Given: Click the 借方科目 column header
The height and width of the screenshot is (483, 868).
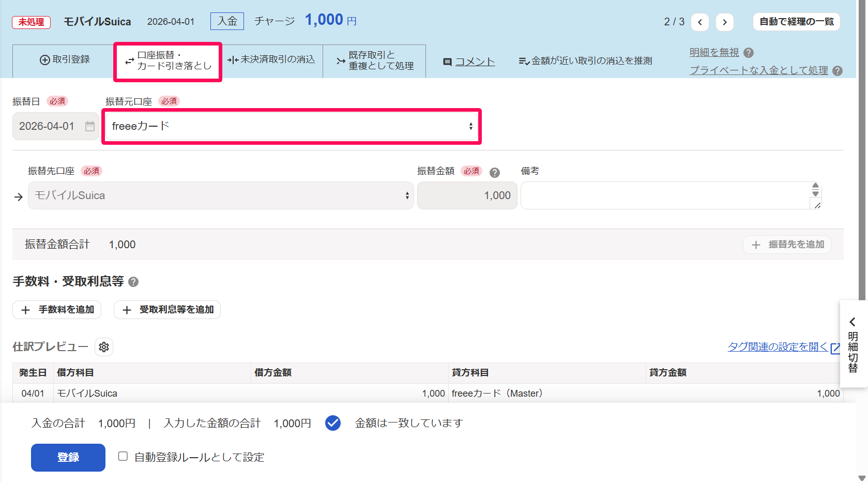Looking at the screenshot, I should tap(152, 373).
